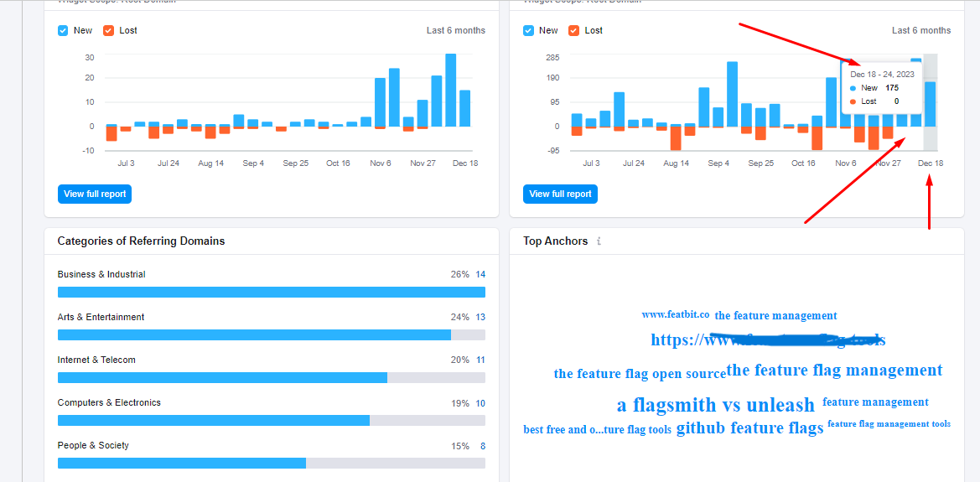This screenshot has height=482, width=980.
Task: Select the tallest blue bar in the chart scaled to 30
Action: [x=451, y=90]
